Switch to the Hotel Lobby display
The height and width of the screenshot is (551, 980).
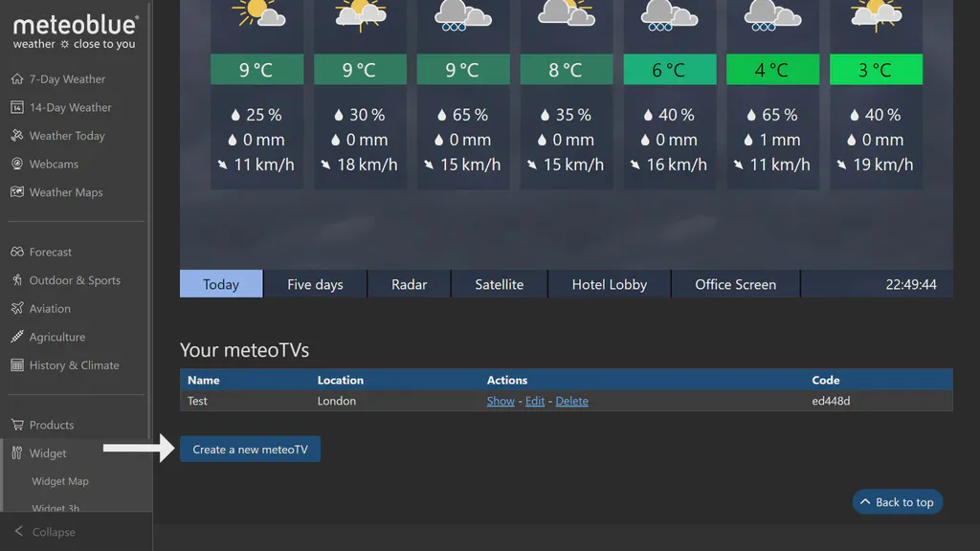pos(610,283)
